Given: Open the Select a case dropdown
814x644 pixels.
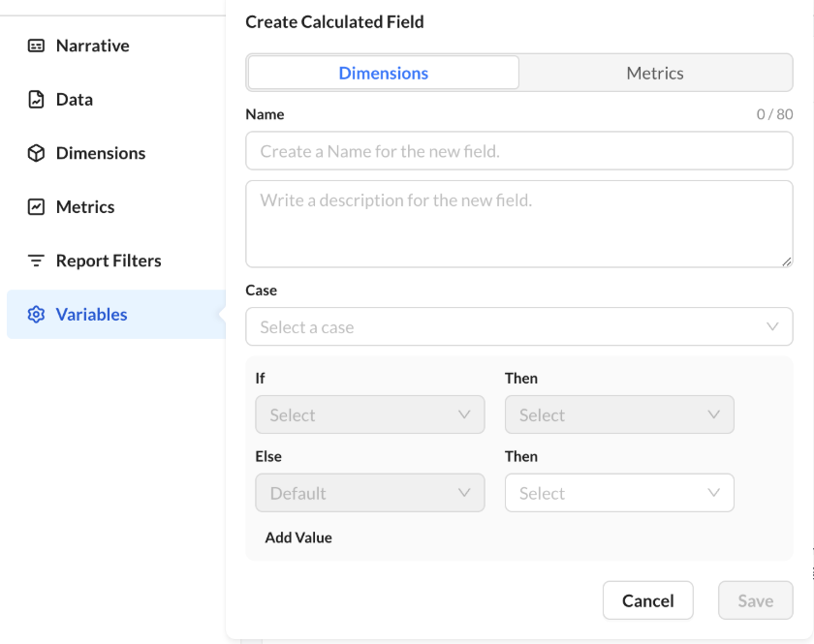Looking at the screenshot, I should tap(519, 327).
